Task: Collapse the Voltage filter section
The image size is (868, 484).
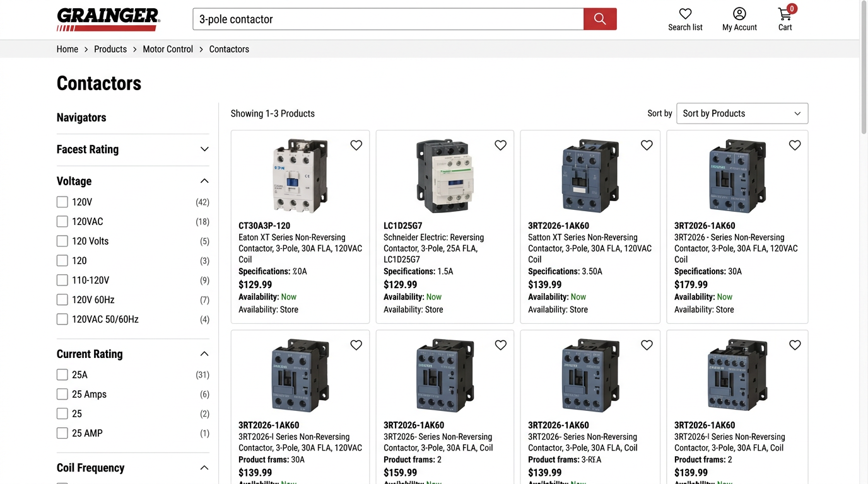Action: tap(204, 181)
